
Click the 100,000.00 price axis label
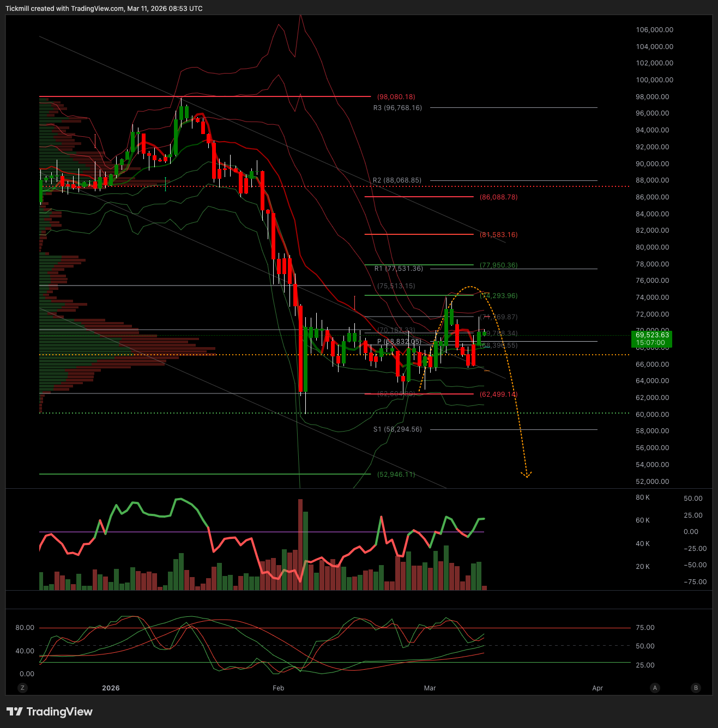[654, 80]
